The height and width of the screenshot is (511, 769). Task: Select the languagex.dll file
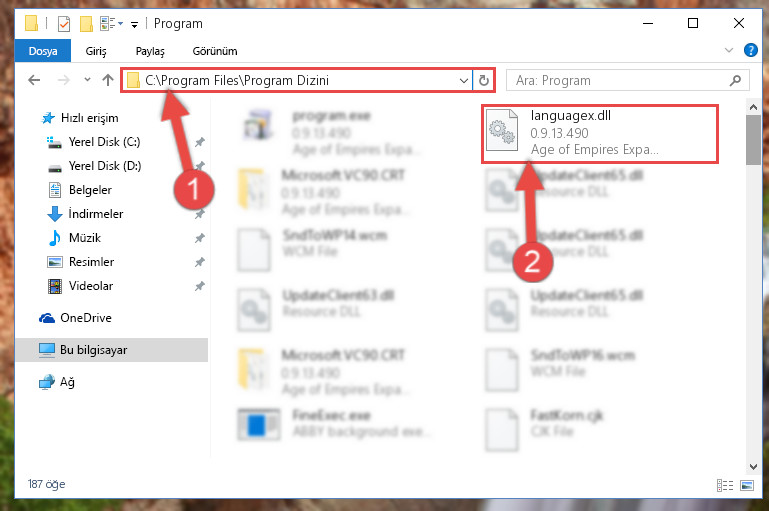coord(599,133)
